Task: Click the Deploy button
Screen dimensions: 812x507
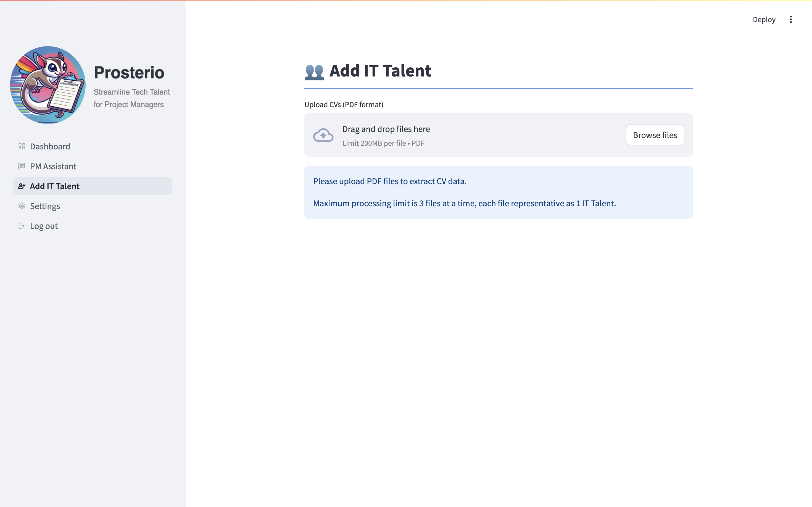Action: (x=764, y=19)
